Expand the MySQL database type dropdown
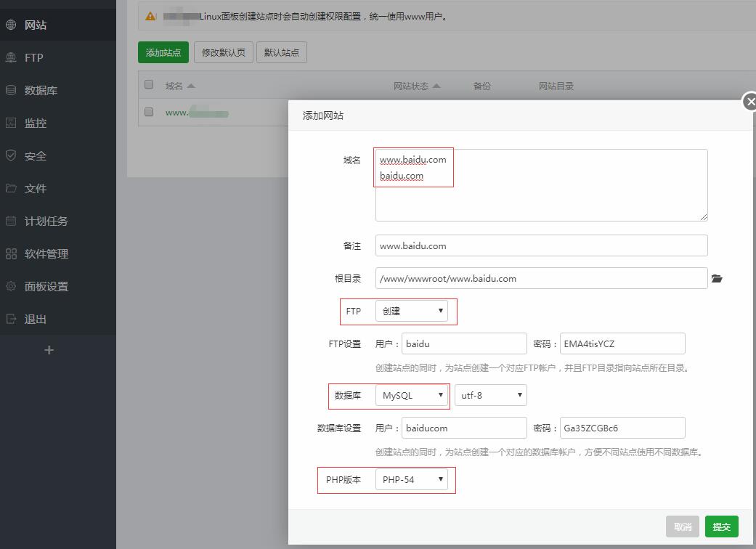This screenshot has width=756, height=549. coord(411,396)
